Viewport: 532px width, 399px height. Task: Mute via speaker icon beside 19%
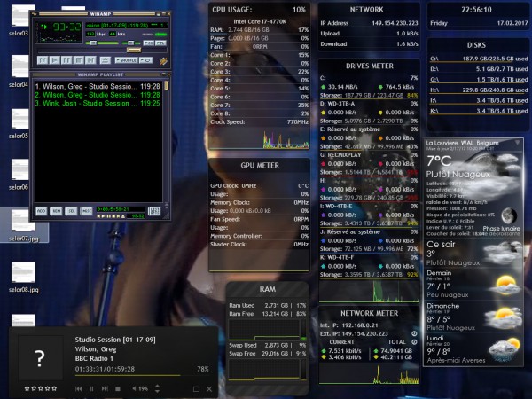tap(135, 389)
